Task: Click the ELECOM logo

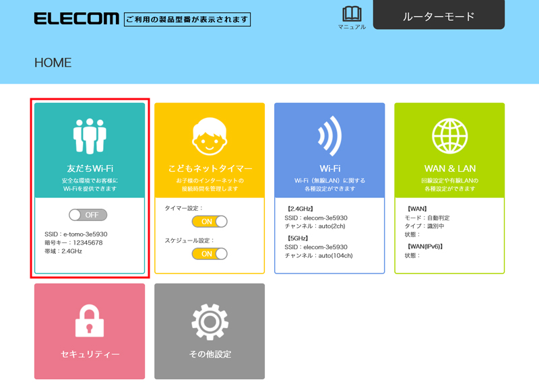Action: pyautogui.click(x=76, y=19)
